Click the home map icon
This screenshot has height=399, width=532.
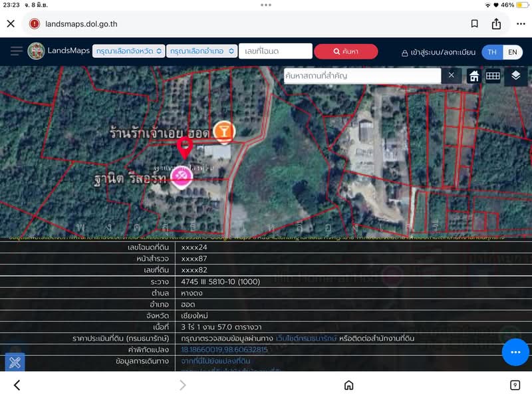[474, 76]
